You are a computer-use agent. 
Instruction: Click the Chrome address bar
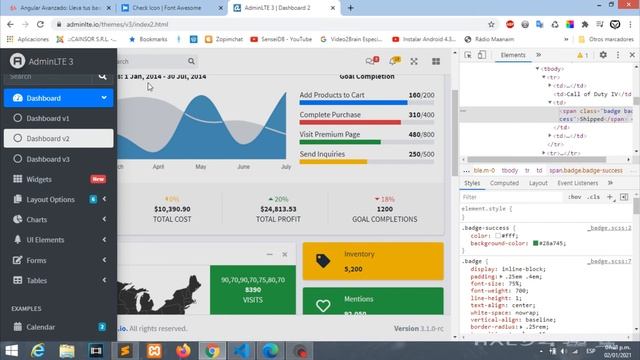269,24
